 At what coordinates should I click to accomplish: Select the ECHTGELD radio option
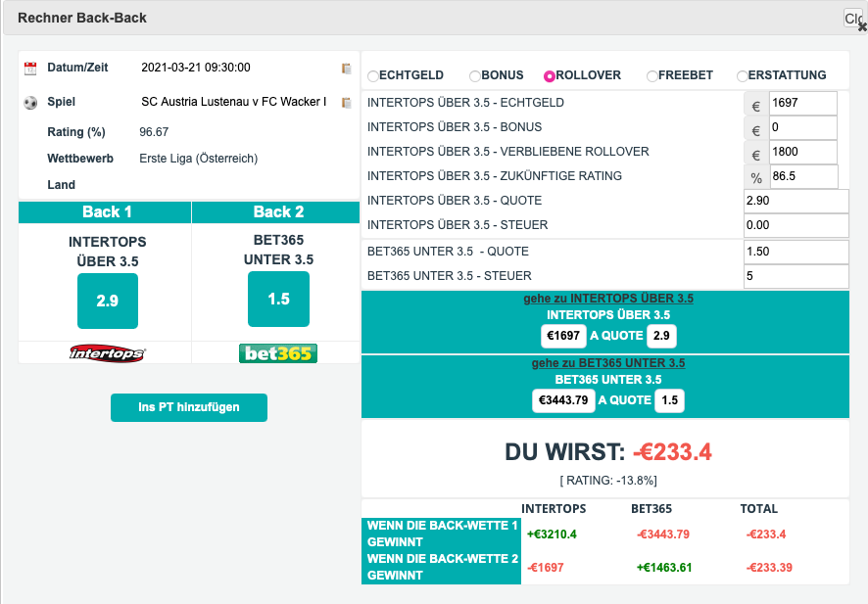click(373, 74)
